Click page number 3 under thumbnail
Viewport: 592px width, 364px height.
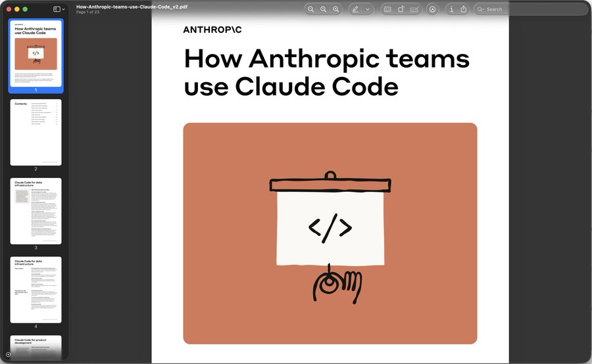tap(36, 248)
